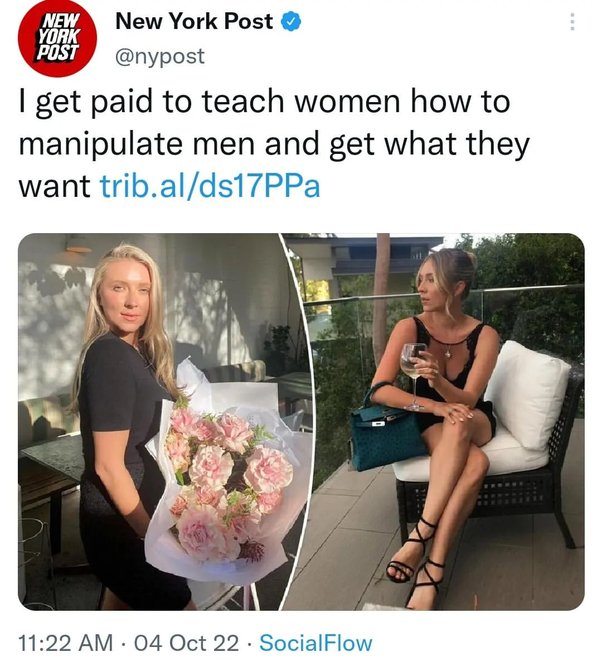The width and height of the screenshot is (602, 671).
Task: Open the three-dot more options menu
Action: 572,21
